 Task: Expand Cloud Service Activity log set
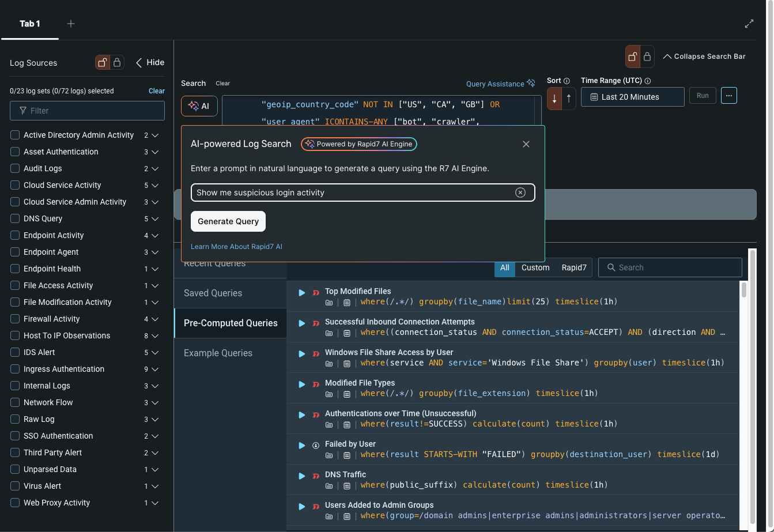pos(155,186)
